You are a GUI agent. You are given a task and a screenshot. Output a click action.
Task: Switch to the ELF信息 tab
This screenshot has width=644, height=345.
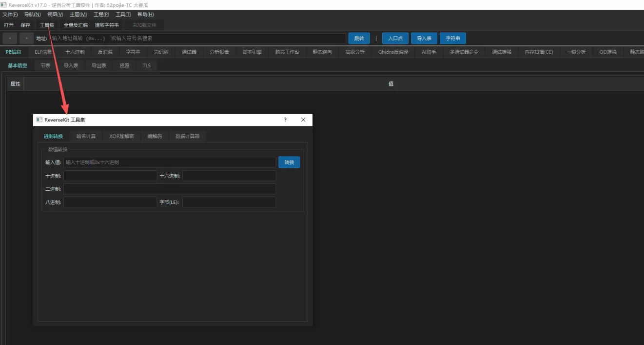[43, 52]
